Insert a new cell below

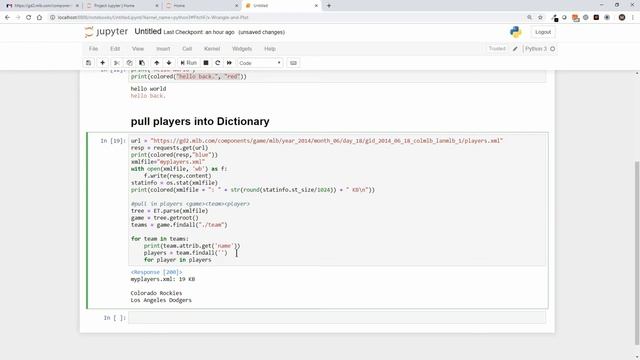point(102,63)
